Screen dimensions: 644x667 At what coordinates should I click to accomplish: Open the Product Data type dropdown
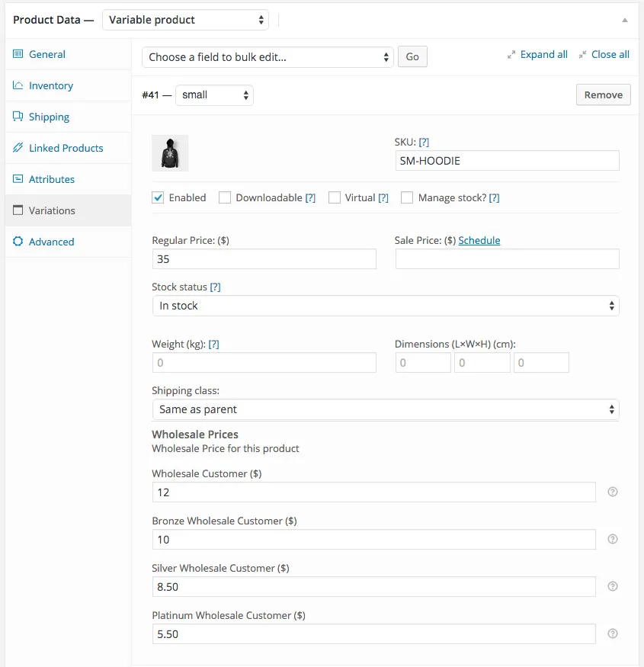coord(185,20)
